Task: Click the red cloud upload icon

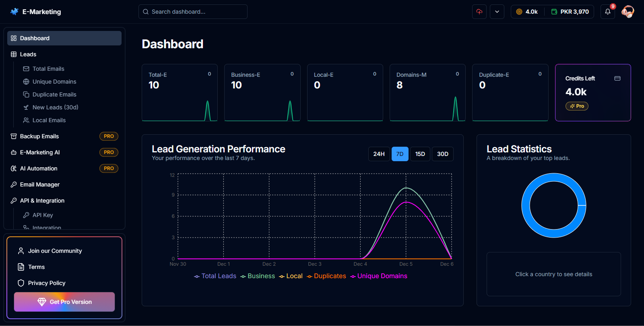Action: pos(479,12)
